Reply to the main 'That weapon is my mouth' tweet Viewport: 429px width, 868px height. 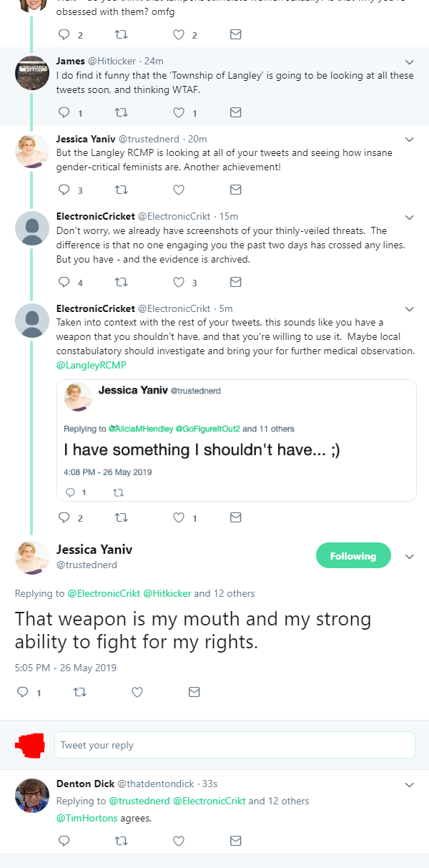point(22,692)
